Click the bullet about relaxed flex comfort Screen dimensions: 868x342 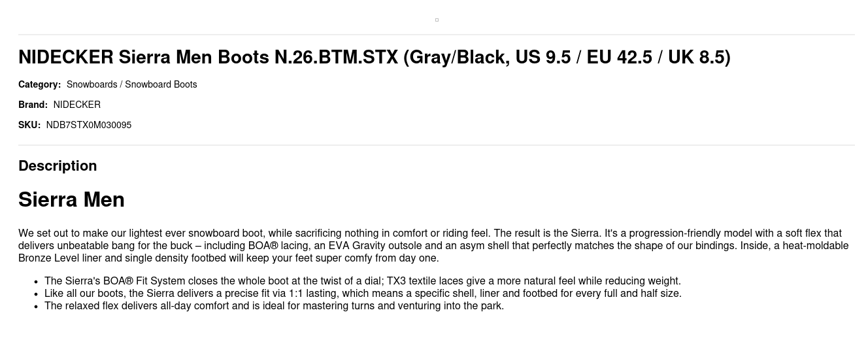[274, 306]
